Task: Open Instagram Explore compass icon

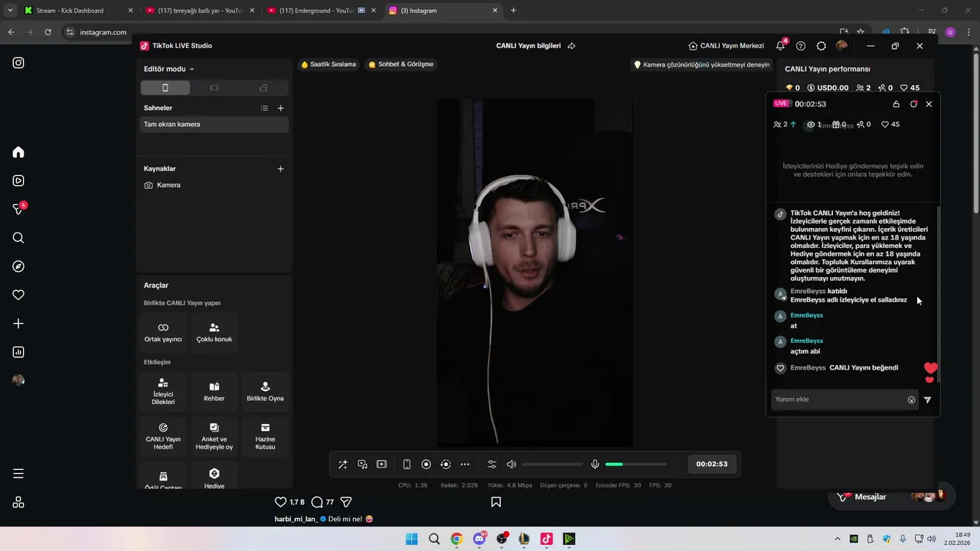Action: [18, 266]
